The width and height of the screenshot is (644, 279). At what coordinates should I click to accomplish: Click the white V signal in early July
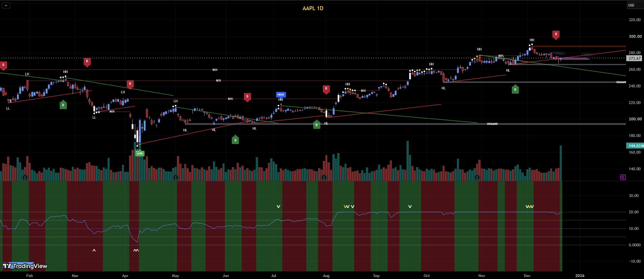[278, 207]
